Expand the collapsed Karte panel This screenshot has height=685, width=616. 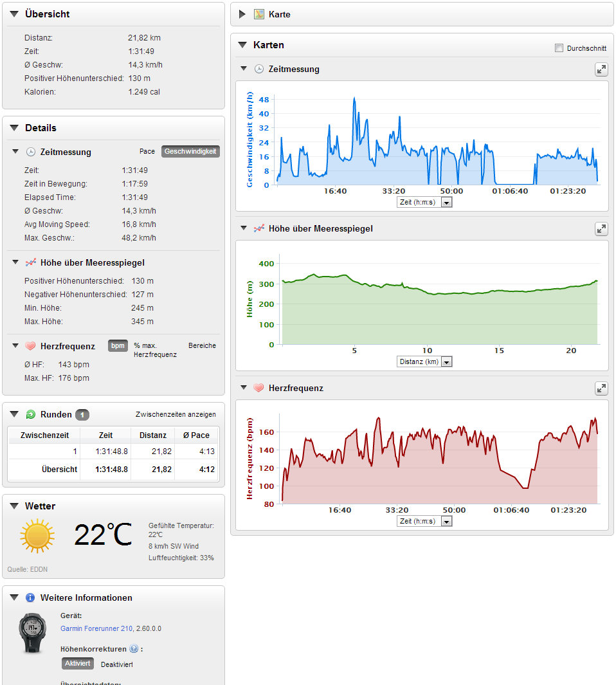coord(242,14)
